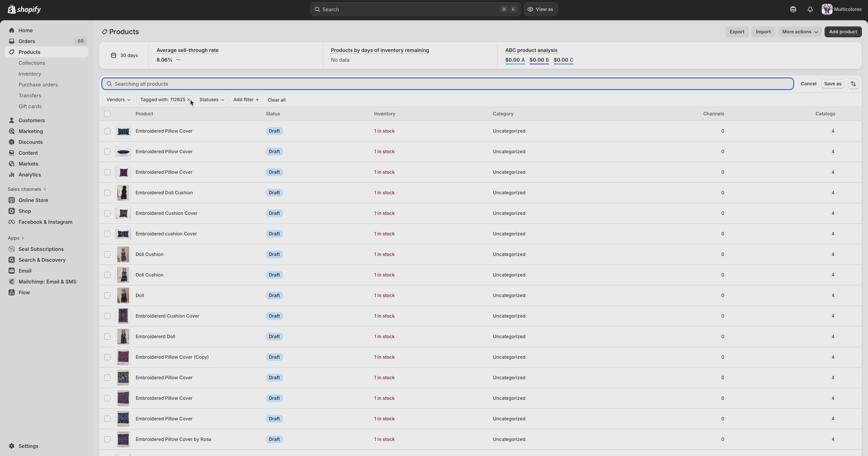Open Mailchimp: Email & SMS app
The height and width of the screenshot is (456, 868).
coord(47,282)
